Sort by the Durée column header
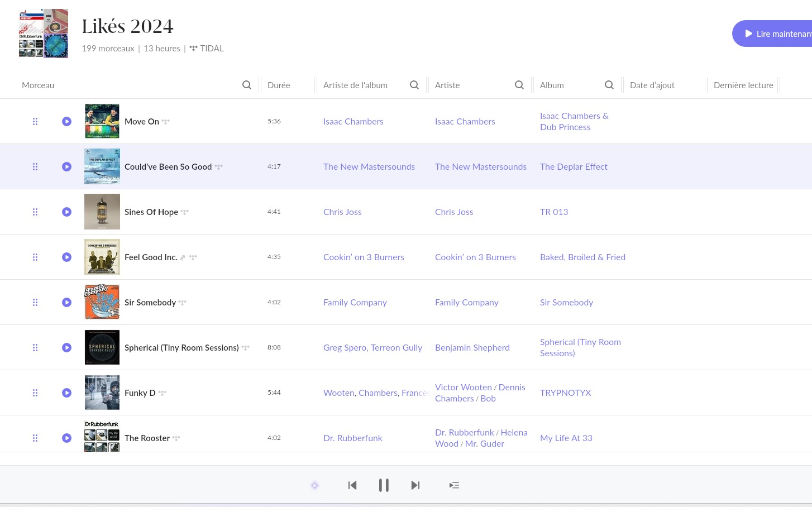This screenshot has height=507, width=812. tap(279, 85)
